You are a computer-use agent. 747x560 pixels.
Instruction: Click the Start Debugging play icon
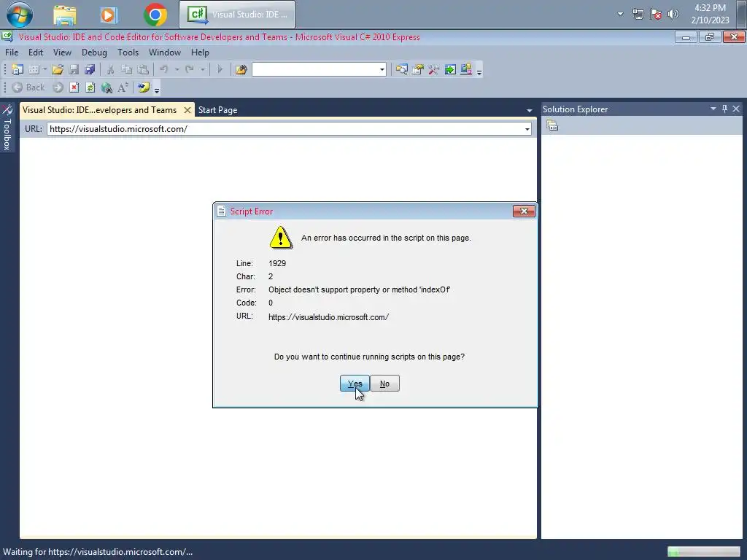(220, 69)
